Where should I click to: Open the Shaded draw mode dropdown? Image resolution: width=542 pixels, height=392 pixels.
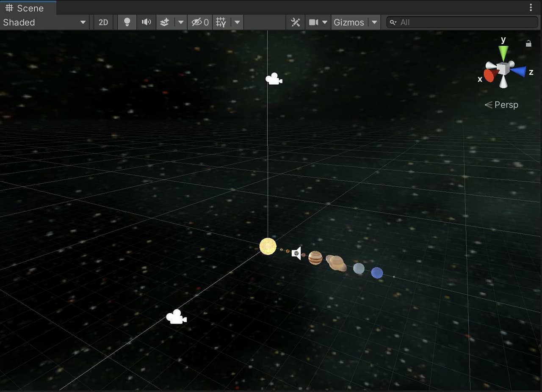coord(44,22)
